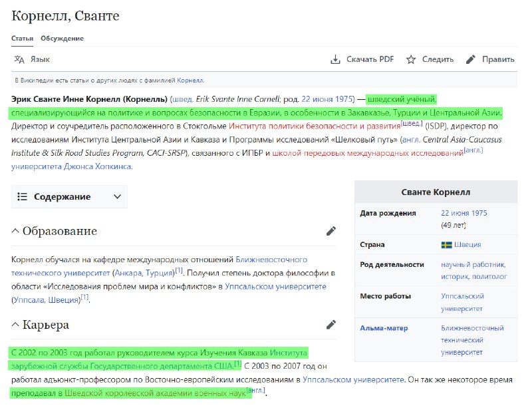
Task: Click the (49 лет) age text
Action: tap(454, 225)
